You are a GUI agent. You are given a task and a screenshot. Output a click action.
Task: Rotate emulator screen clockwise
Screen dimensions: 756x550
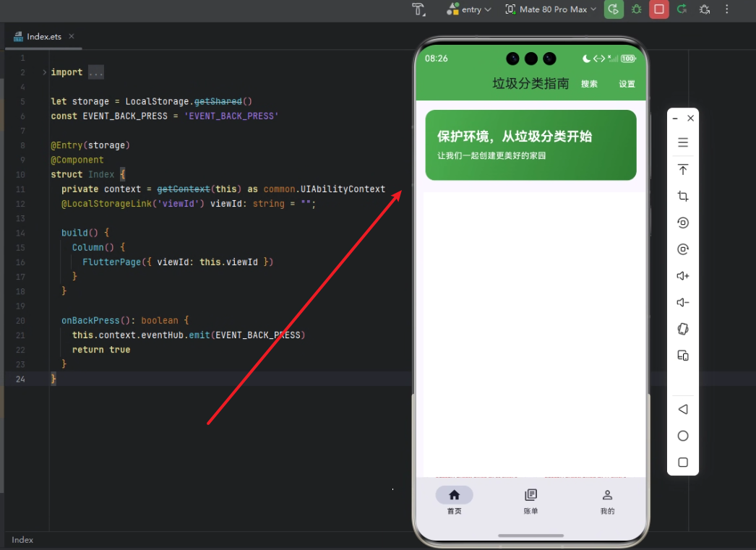click(683, 249)
